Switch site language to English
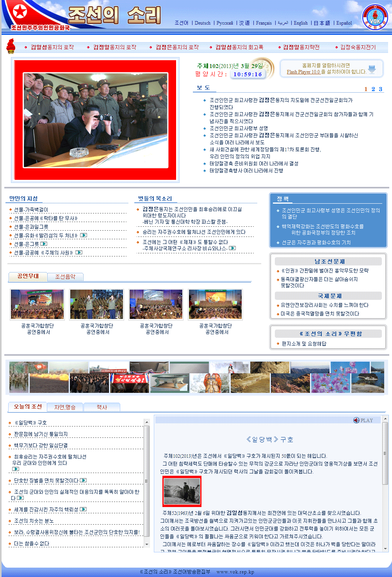 301,23
